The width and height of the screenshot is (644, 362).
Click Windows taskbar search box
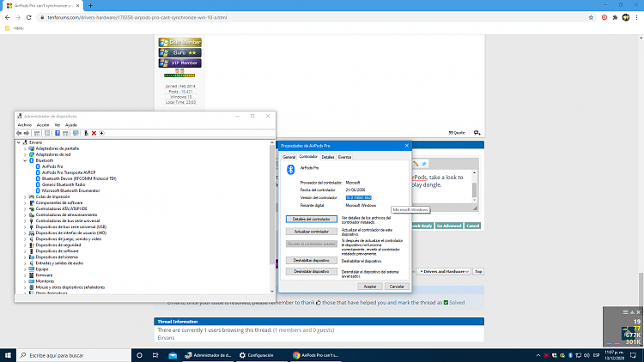tap(74, 355)
